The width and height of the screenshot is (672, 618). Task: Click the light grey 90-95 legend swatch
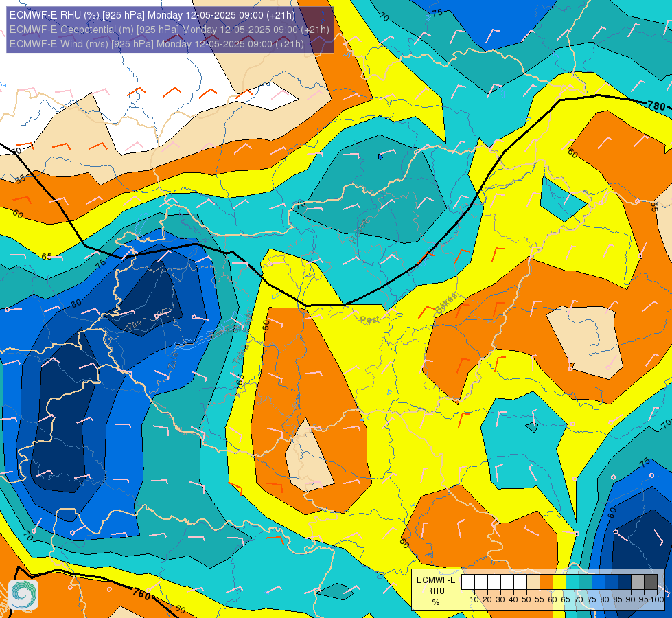638,582
